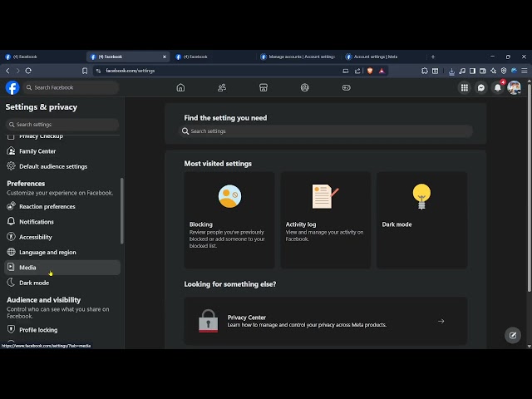The width and height of the screenshot is (532, 399).
Task: Open the Friends icon in top navigation
Action: click(x=222, y=87)
